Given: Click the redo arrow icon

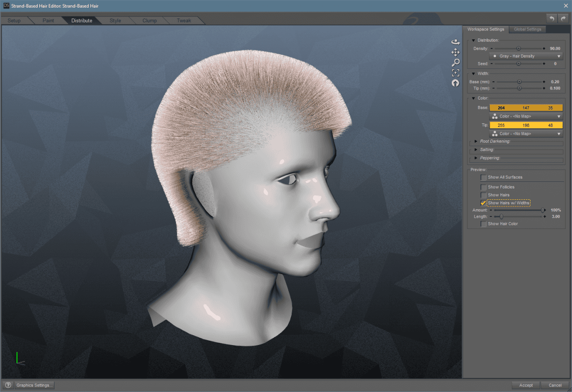Looking at the screenshot, I should click(x=564, y=18).
